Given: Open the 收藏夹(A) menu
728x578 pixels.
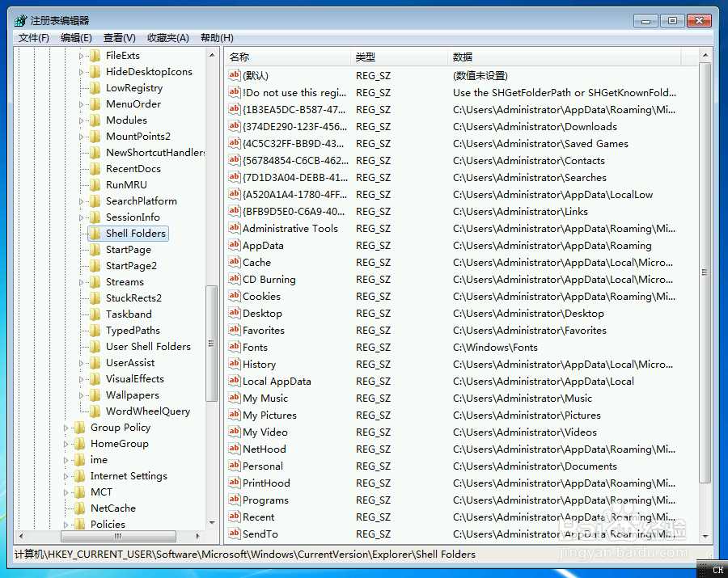Looking at the screenshot, I should pyautogui.click(x=167, y=37).
